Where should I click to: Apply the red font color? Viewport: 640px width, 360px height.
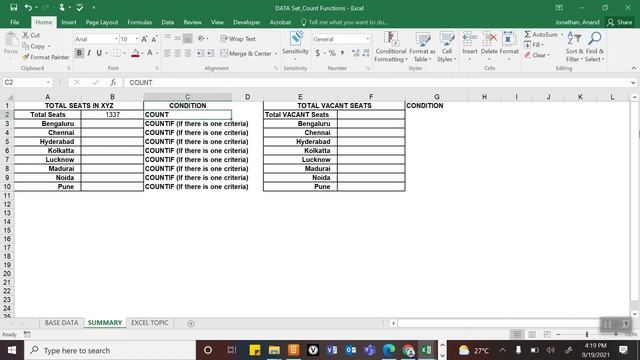pos(136,53)
